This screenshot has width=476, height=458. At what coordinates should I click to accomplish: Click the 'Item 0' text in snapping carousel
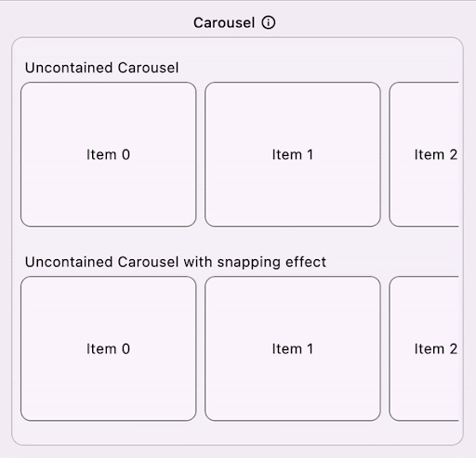(x=108, y=349)
